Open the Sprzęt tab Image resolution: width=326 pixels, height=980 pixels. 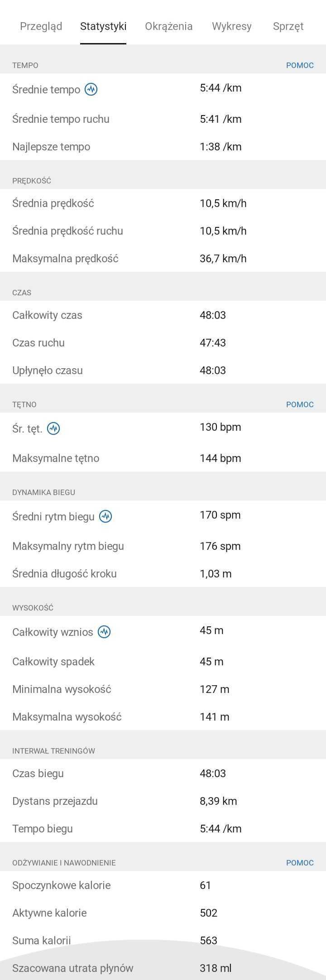[x=288, y=26]
